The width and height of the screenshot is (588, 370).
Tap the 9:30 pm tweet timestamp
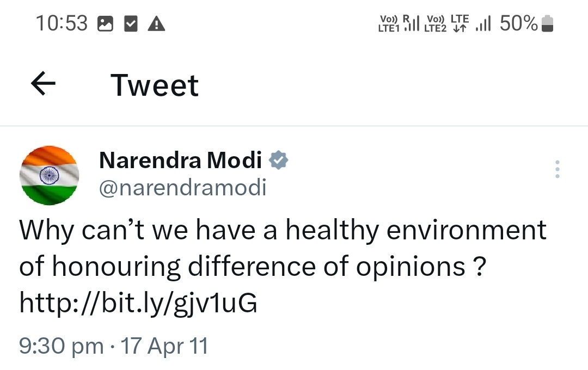tap(61, 346)
